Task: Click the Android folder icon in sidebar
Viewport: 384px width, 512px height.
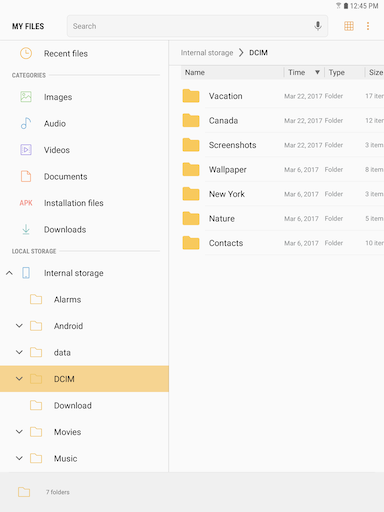Action: 36,326
